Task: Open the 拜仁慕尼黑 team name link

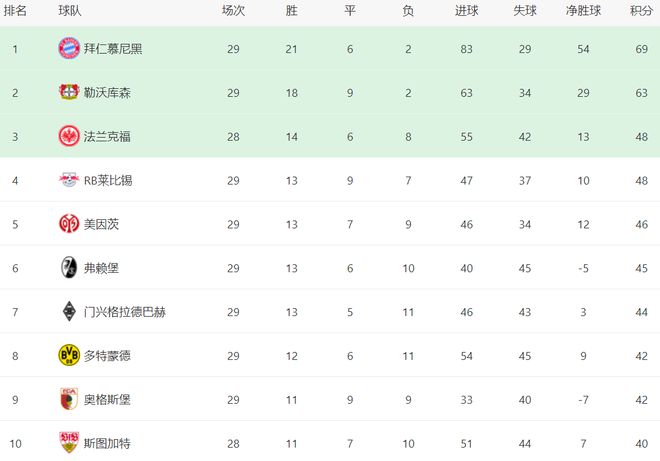Action: pos(113,48)
